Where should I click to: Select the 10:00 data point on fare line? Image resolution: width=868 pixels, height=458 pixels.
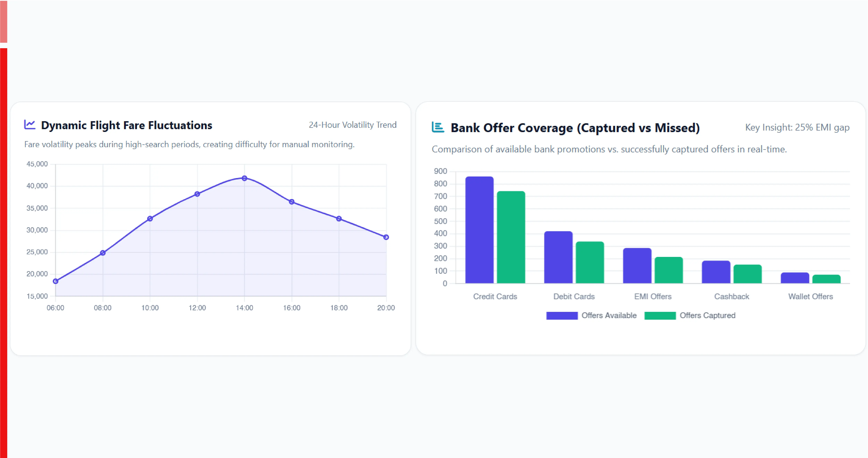(150, 219)
